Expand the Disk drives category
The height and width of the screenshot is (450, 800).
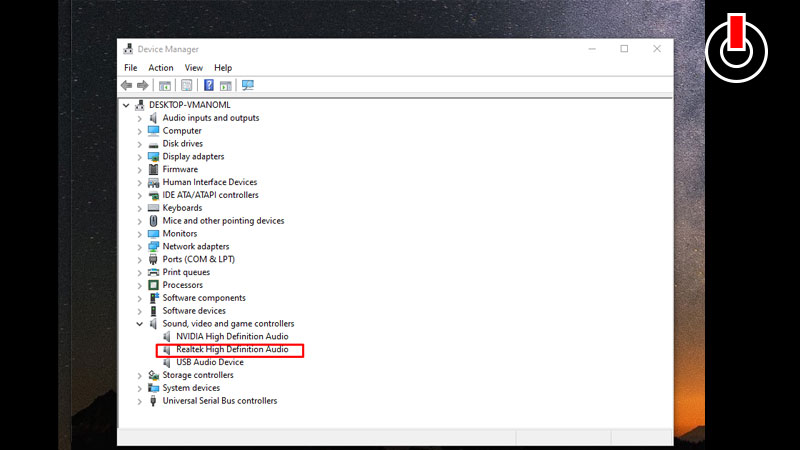coord(139,144)
